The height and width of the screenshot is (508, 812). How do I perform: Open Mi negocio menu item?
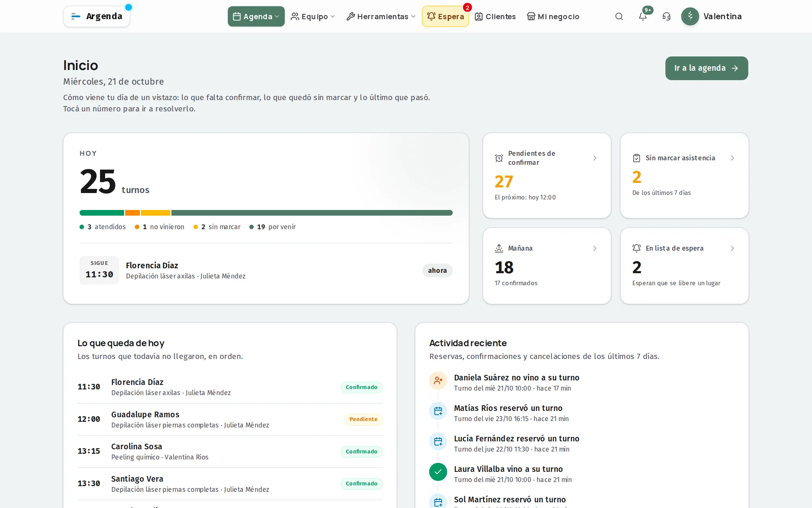click(553, 17)
